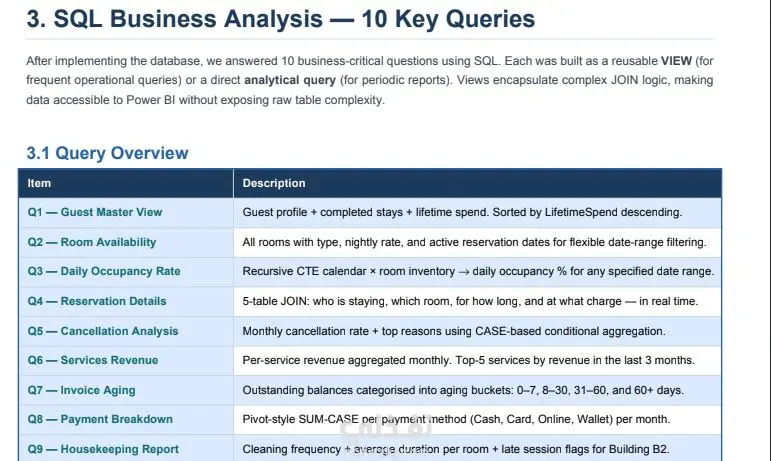Open the Q1 — Guest Master View entry
The width and height of the screenshot is (771, 461).
point(95,212)
